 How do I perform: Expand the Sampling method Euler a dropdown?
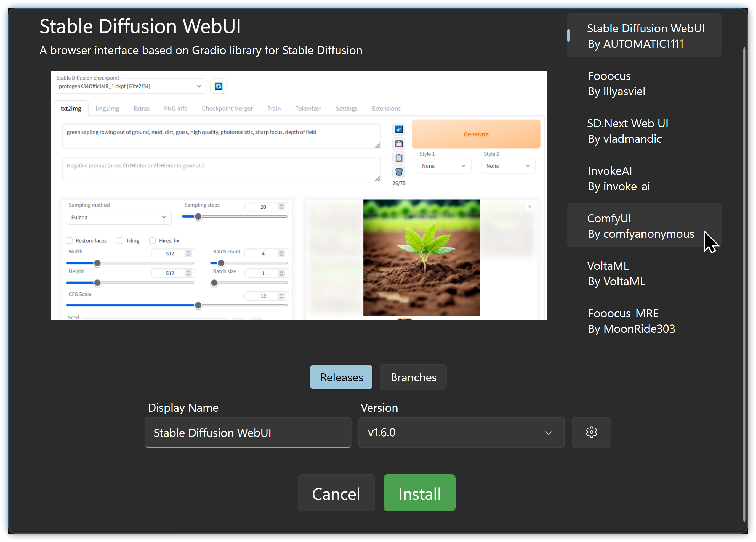(x=118, y=217)
